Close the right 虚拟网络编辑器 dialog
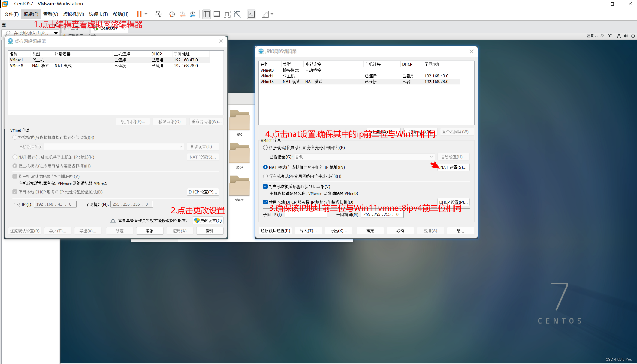The height and width of the screenshot is (364, 637). [472, 52]
